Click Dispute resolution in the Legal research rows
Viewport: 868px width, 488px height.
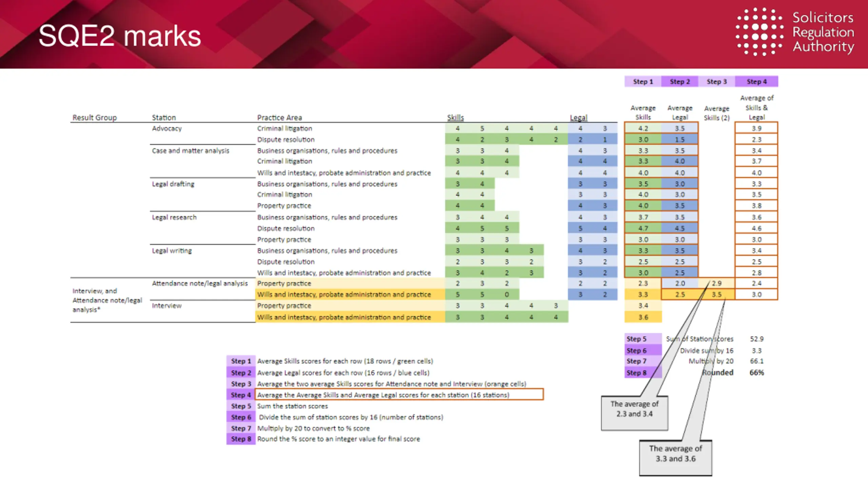[286, 228]
